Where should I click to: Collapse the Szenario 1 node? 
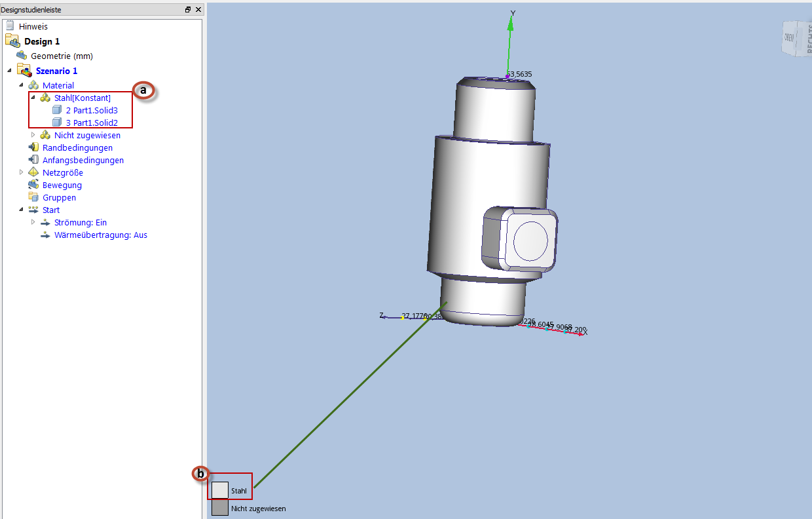pos(9,71)
